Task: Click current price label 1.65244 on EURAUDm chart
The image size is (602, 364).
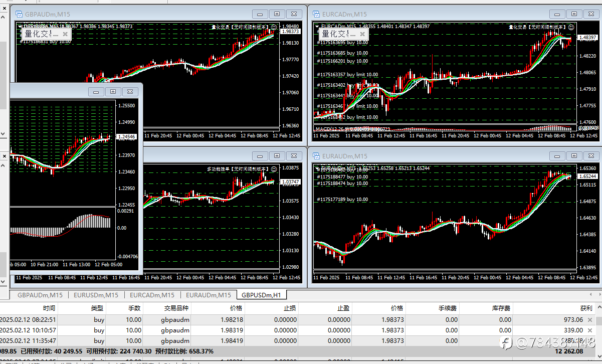Action: [588, 176]
